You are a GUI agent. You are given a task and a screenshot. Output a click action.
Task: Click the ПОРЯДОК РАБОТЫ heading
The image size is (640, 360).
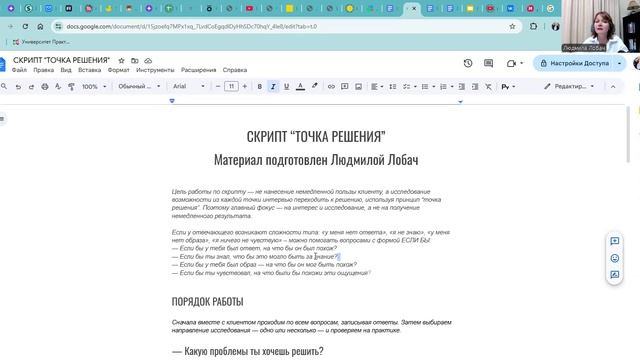[x=207, y=302]
